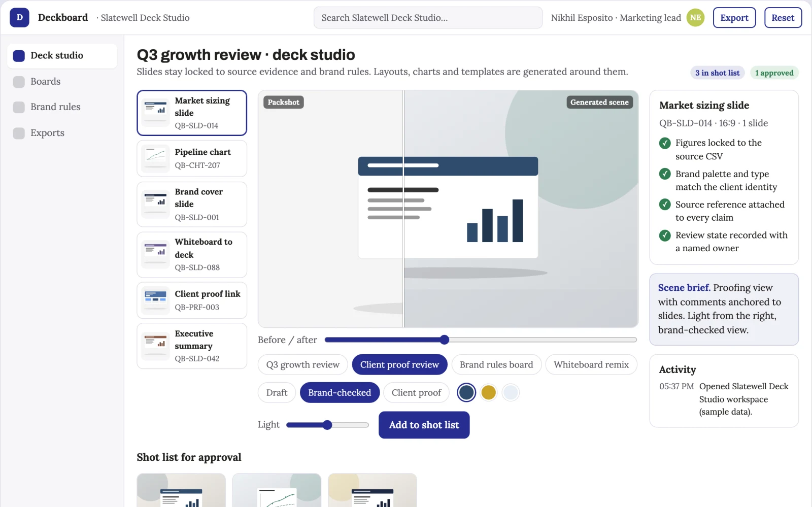812x507 pixels.
Task: Click check icon beside Figures locked to source CSV
Action: 665,143
